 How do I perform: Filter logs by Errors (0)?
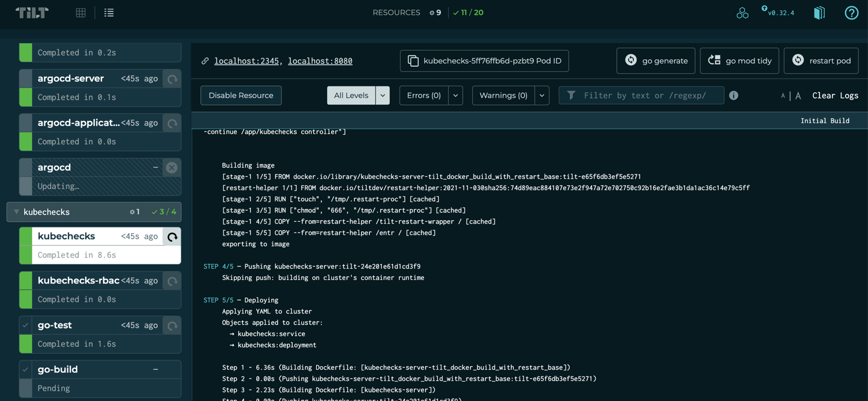pos(424,95)
